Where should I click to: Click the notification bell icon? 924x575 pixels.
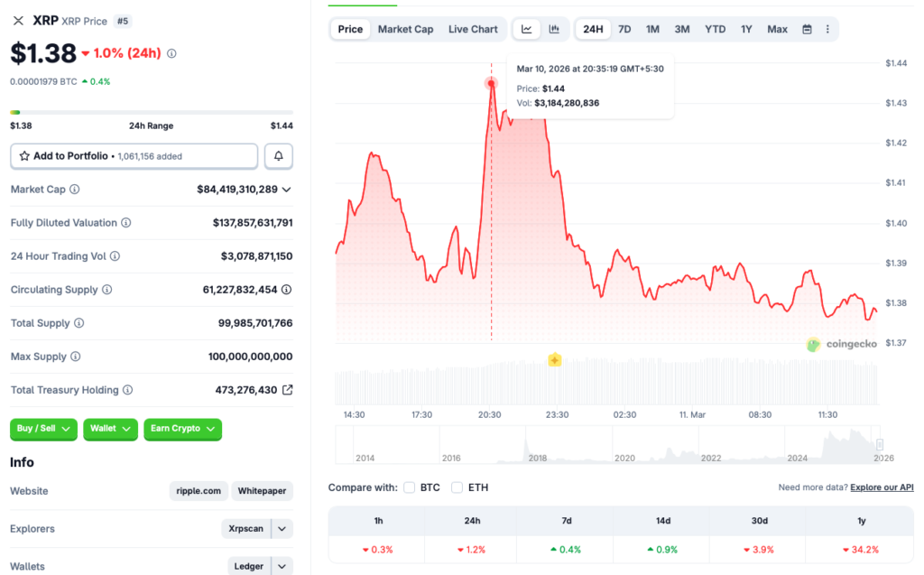278,155
